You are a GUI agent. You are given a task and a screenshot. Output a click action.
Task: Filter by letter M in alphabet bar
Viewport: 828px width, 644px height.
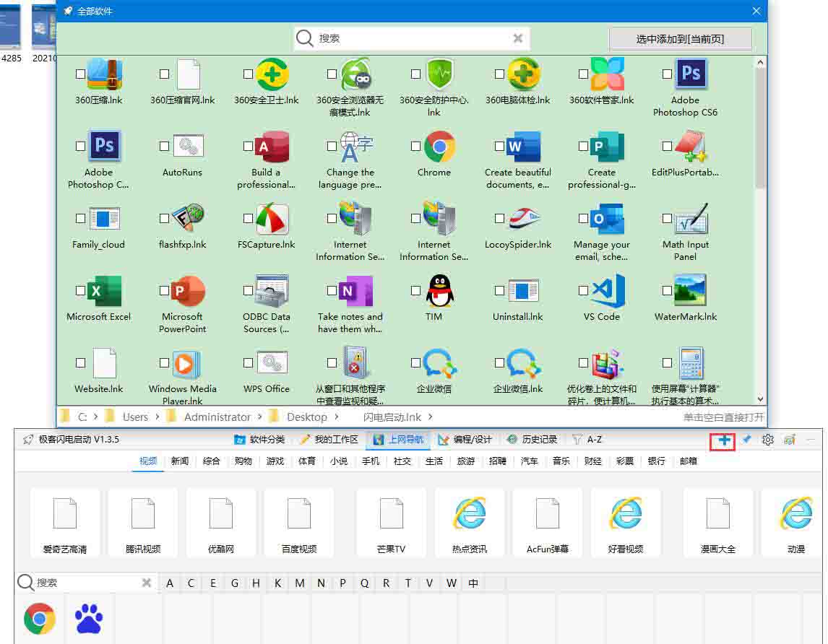coord(299,583)
